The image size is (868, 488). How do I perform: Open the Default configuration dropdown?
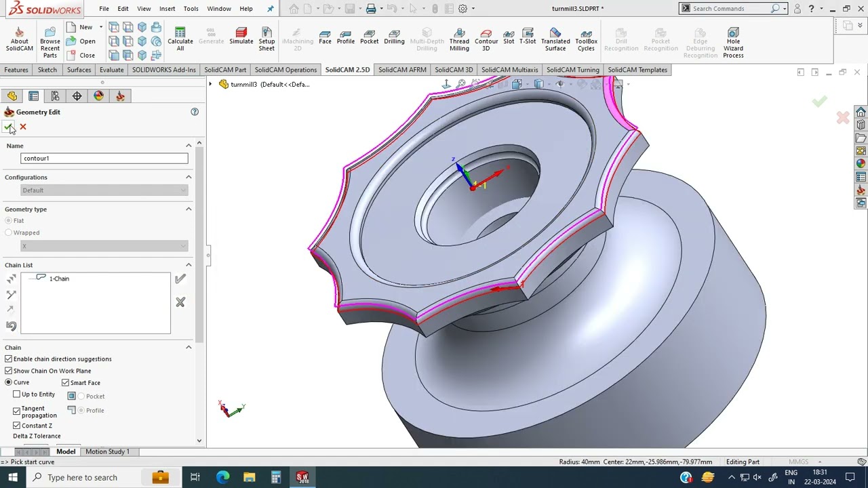click(104, 190)
